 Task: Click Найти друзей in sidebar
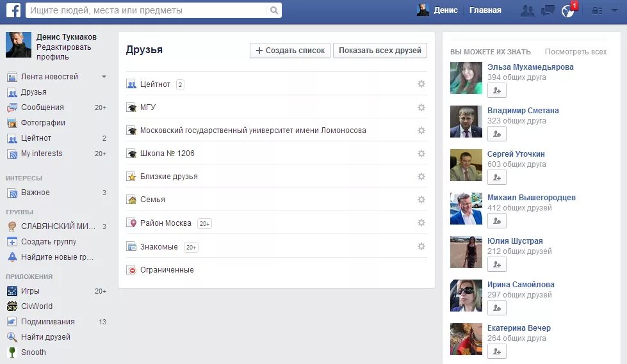coord(45,337)
